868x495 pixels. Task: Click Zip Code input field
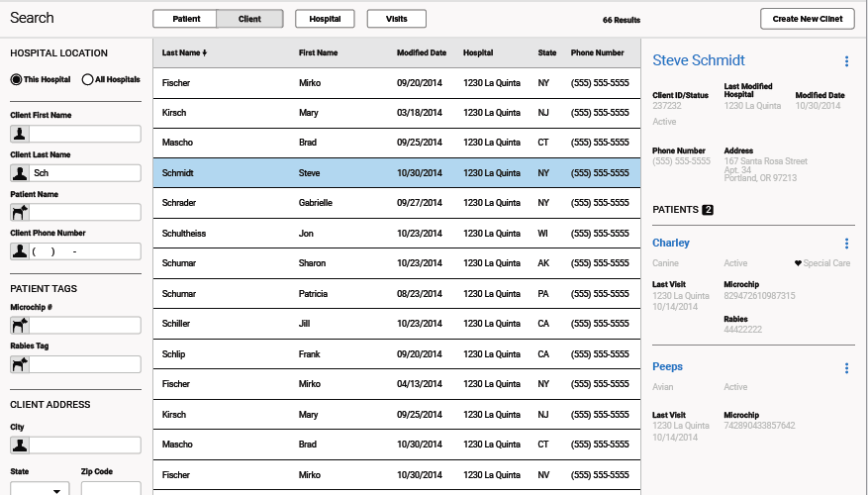111,488
